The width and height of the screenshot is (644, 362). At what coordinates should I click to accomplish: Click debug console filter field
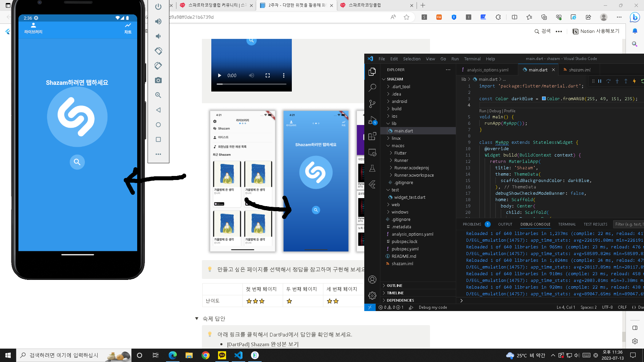pyautogui.click(x=628, y=224)
